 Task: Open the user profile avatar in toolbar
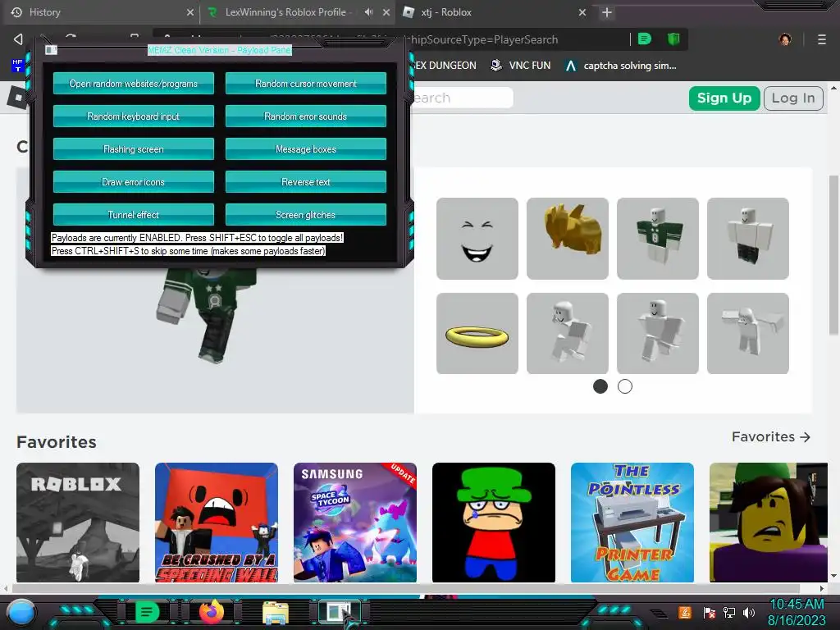785,39
